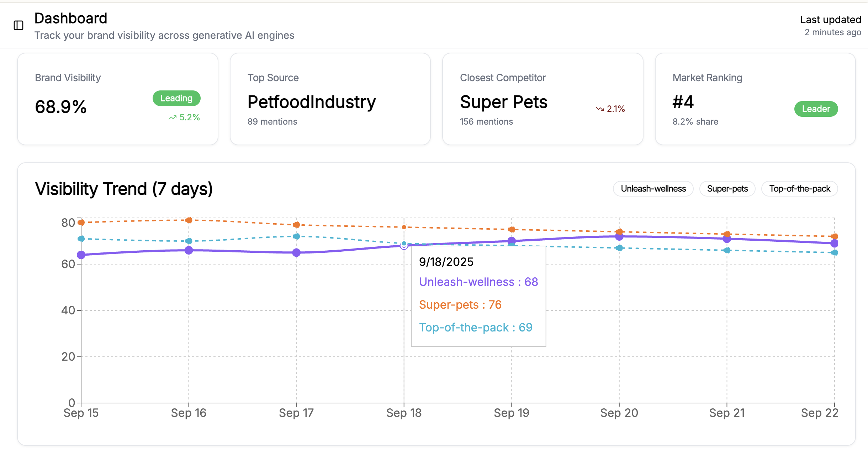Click the red downward trend arrow icon

click(600, 109)
